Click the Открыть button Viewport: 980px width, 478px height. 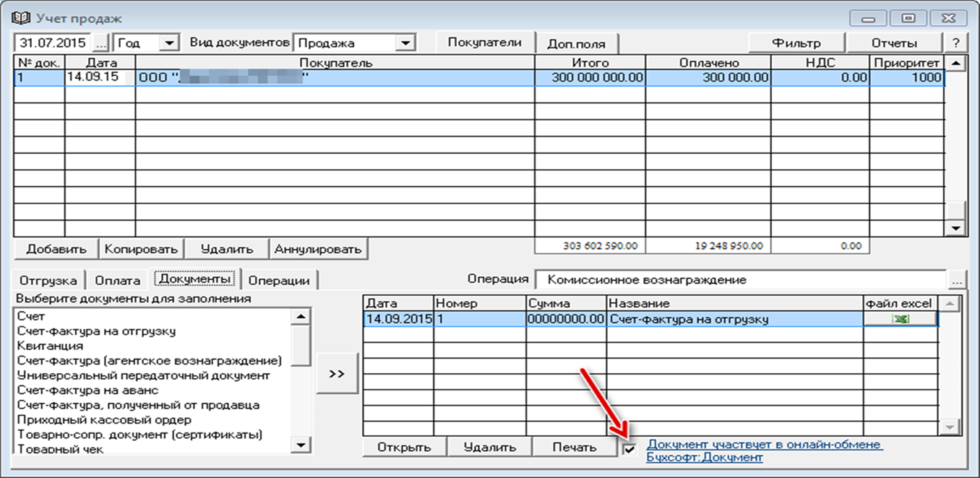(x=404, y=447)
